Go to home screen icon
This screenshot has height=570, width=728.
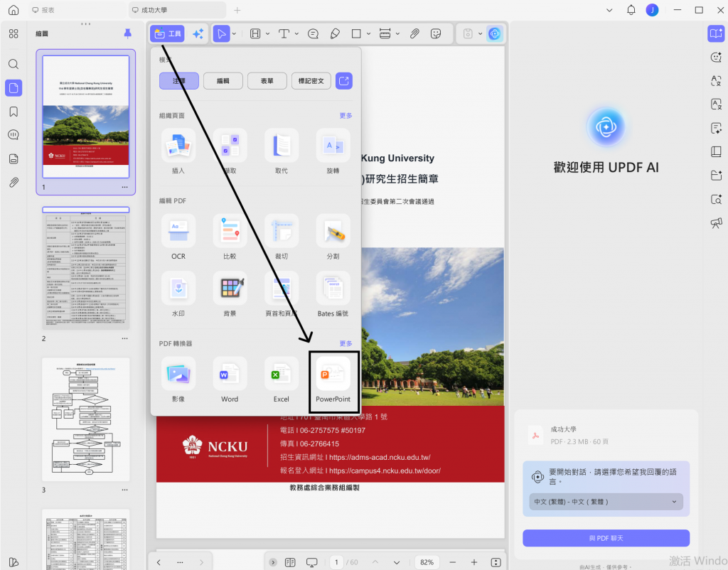[14, 10]
